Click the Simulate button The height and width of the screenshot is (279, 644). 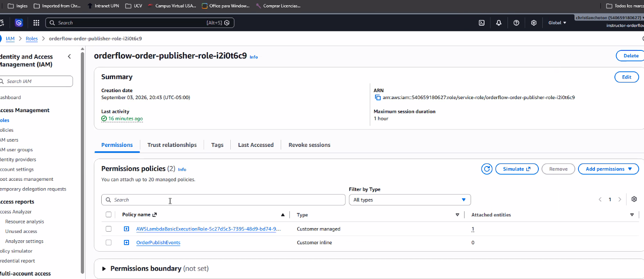[x=517, y=169]
